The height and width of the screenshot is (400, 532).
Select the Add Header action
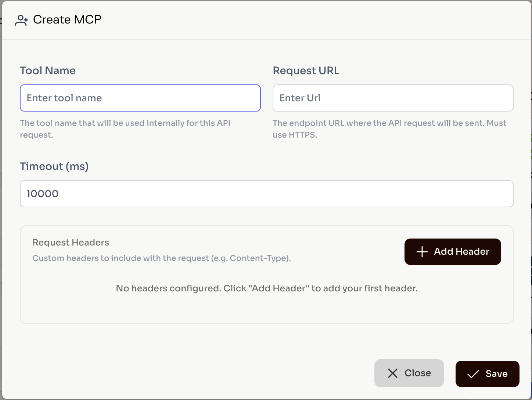click(452, 252)
